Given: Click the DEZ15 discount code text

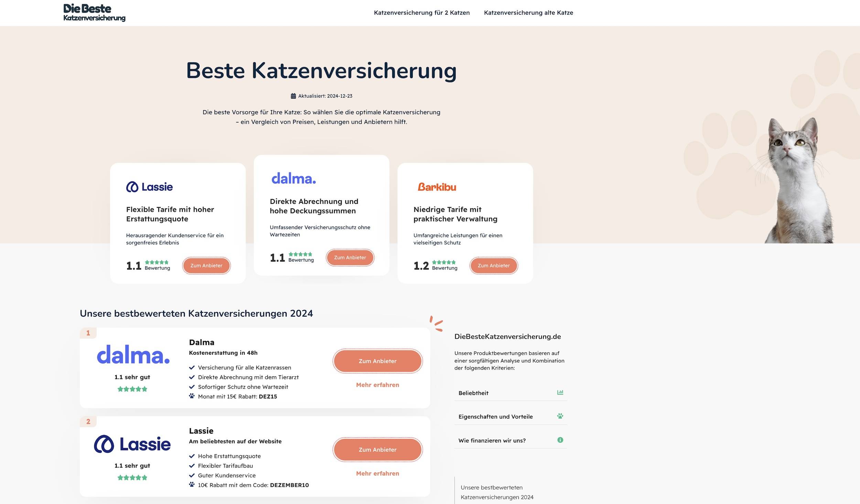Looking at the screenshot, I should click(268, 396).
